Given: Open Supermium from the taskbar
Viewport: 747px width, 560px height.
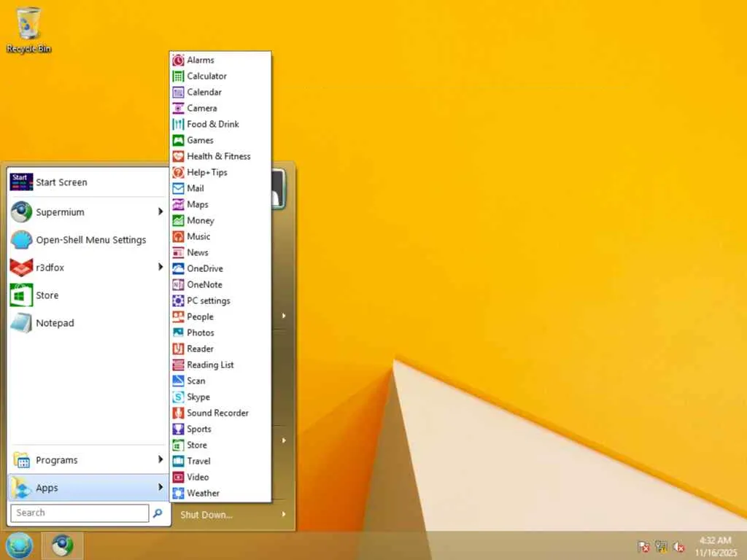Looking at the screenshot, I should [63, 545].
